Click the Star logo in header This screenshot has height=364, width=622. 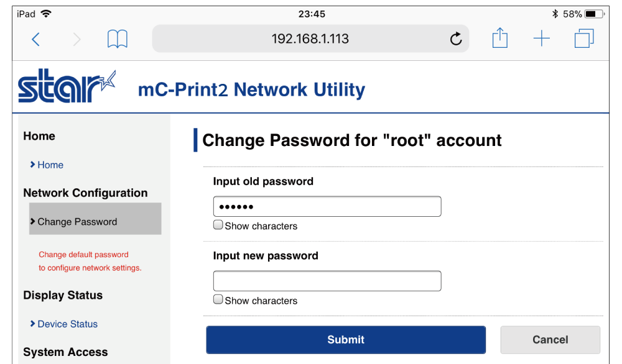tap(66, 86)
